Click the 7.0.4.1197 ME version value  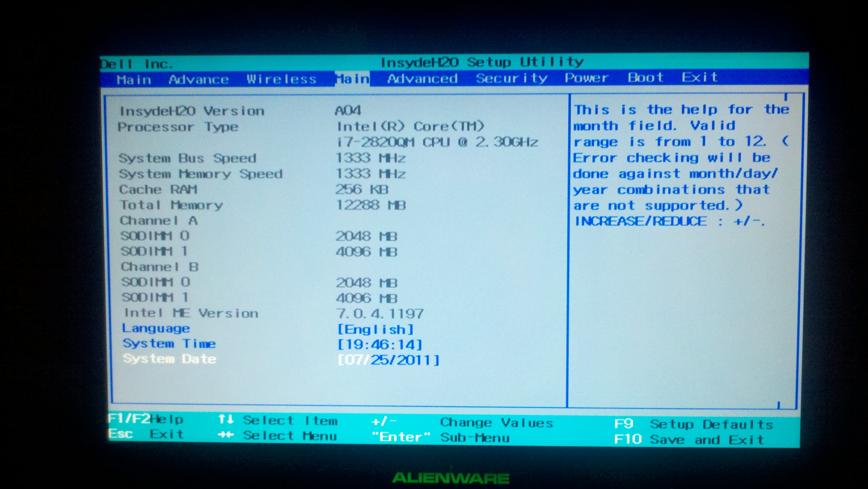[380, 314]
